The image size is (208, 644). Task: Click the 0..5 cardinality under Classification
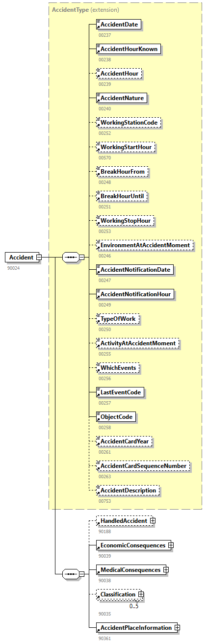coord(134,606)
